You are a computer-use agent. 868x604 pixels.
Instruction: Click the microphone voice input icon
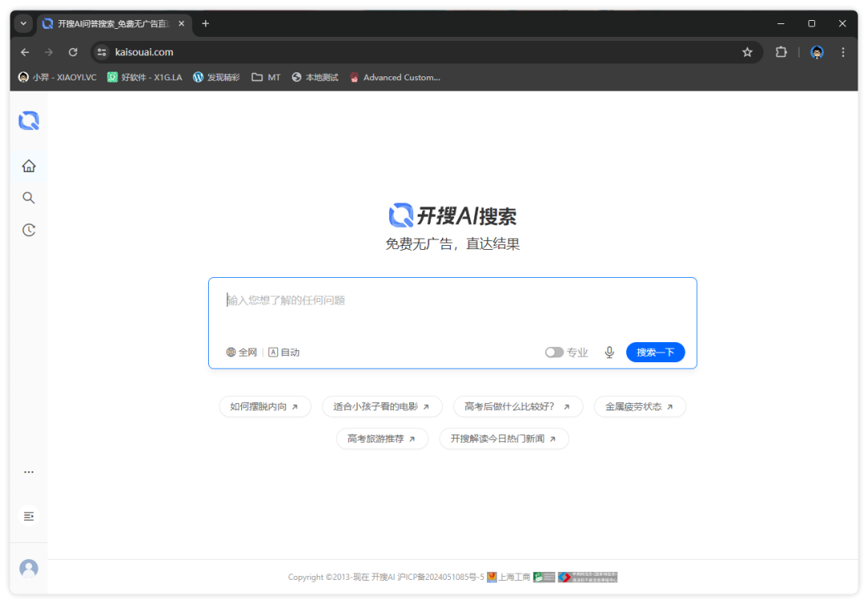pyautogui.click(x=609, y=353)
